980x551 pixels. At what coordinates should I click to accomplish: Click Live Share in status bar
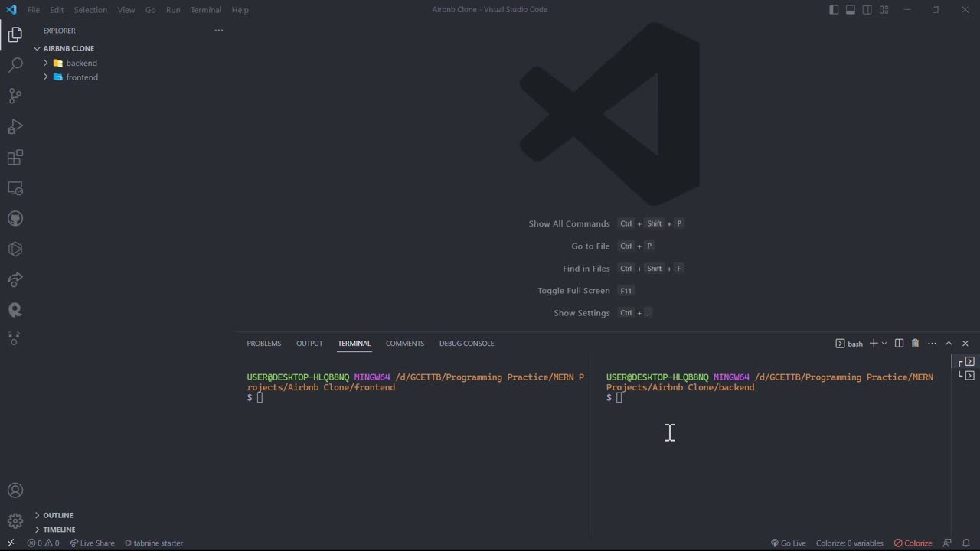[x=92, y=543]
